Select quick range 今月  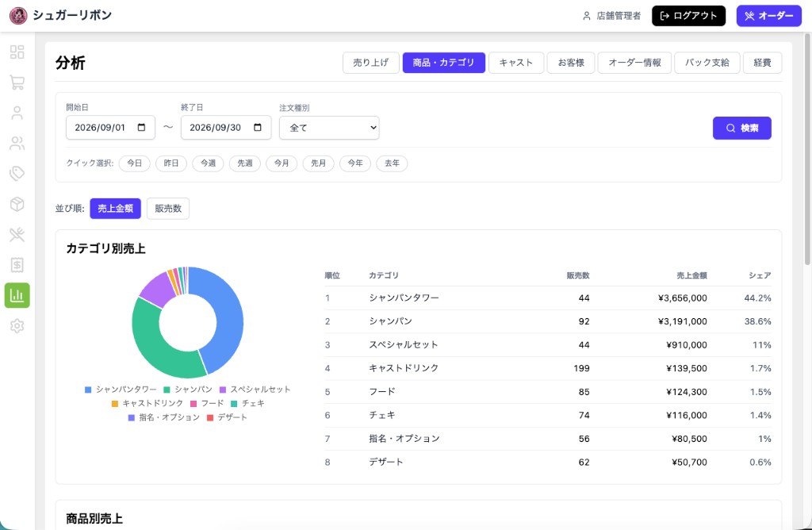[x=282, y=163]
